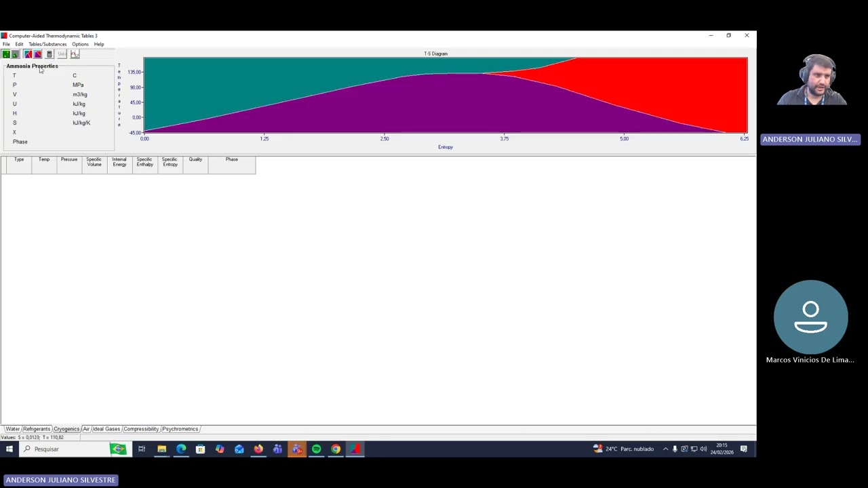Click the Values status bar text

pos(33,437)
